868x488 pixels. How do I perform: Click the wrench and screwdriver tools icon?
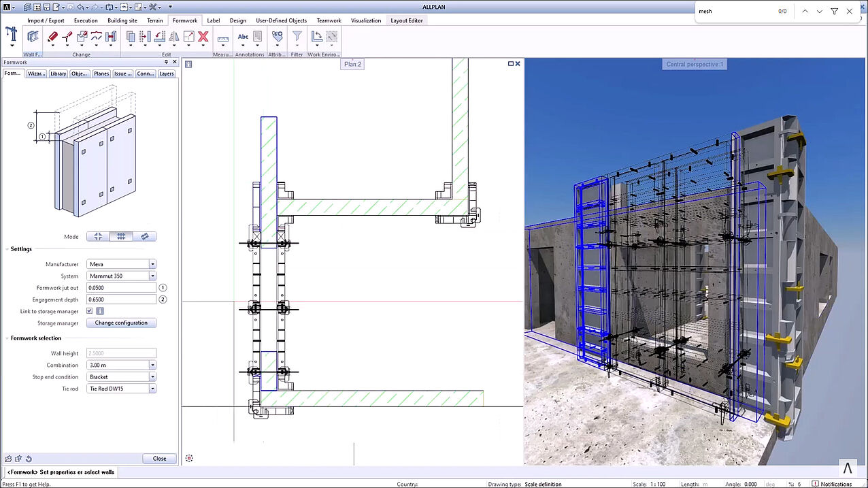pyautogui.click(x=153, y=7)
